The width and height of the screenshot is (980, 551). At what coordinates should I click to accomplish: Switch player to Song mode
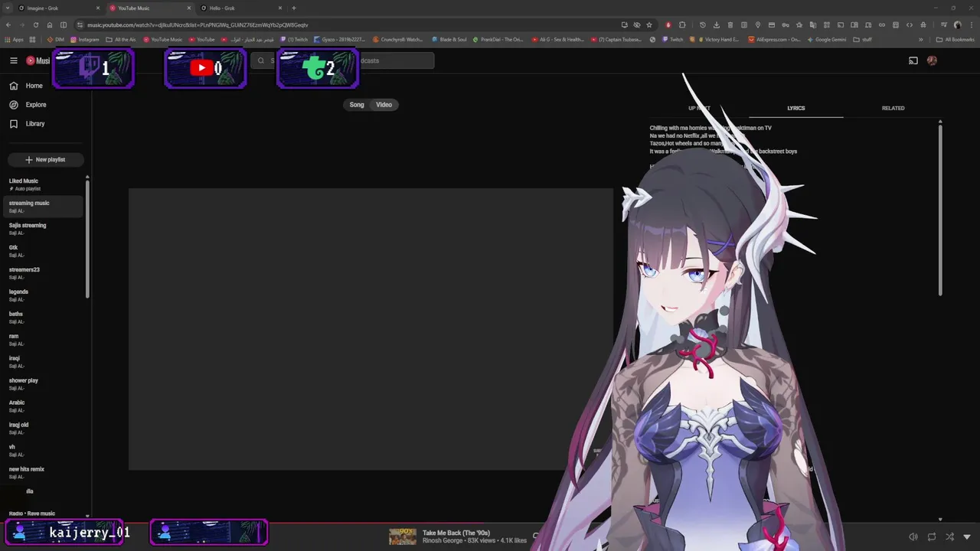(357, 105)
